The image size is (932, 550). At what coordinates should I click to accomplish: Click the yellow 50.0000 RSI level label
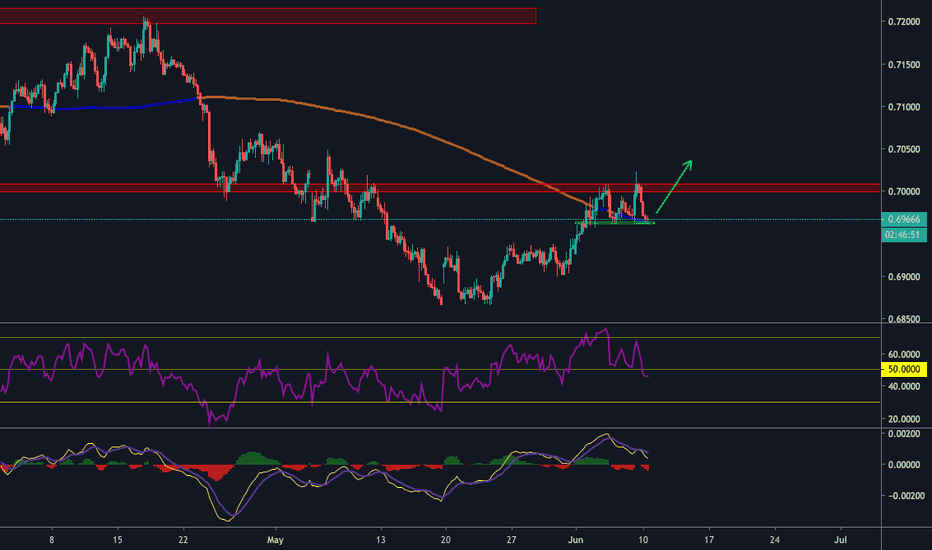903,369
